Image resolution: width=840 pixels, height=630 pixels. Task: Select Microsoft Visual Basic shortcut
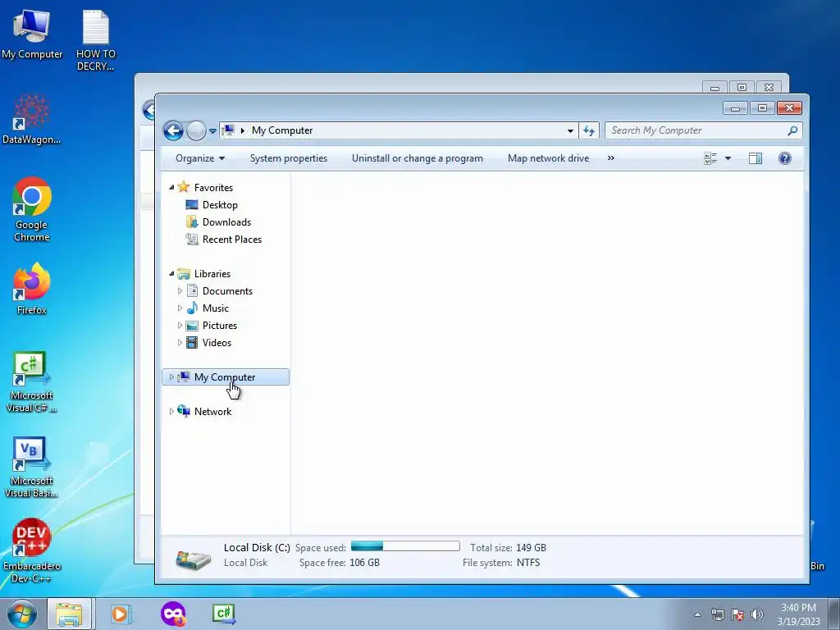[32, 468]
